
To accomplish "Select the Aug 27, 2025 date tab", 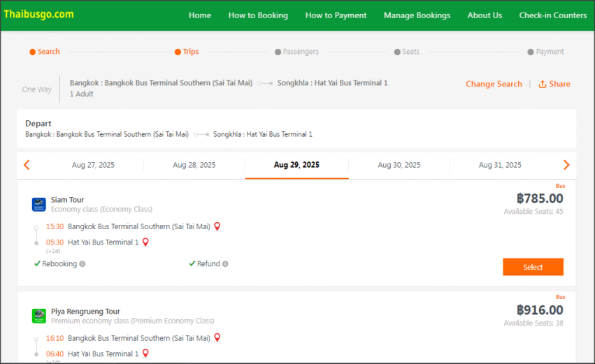I will click(93, 166).
